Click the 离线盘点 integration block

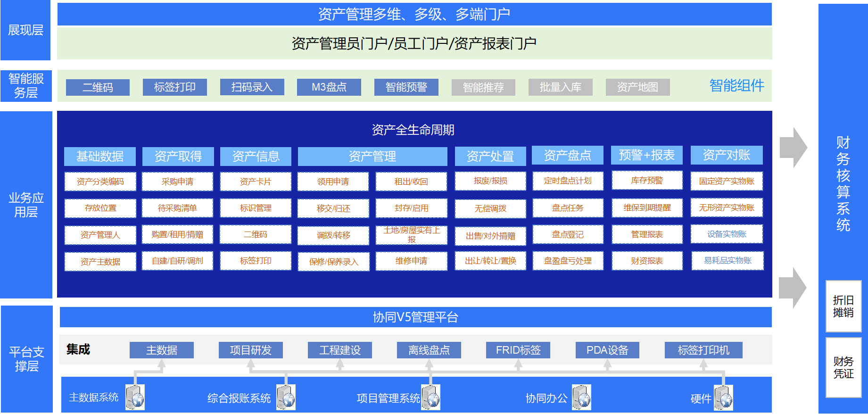coord(429,350)
